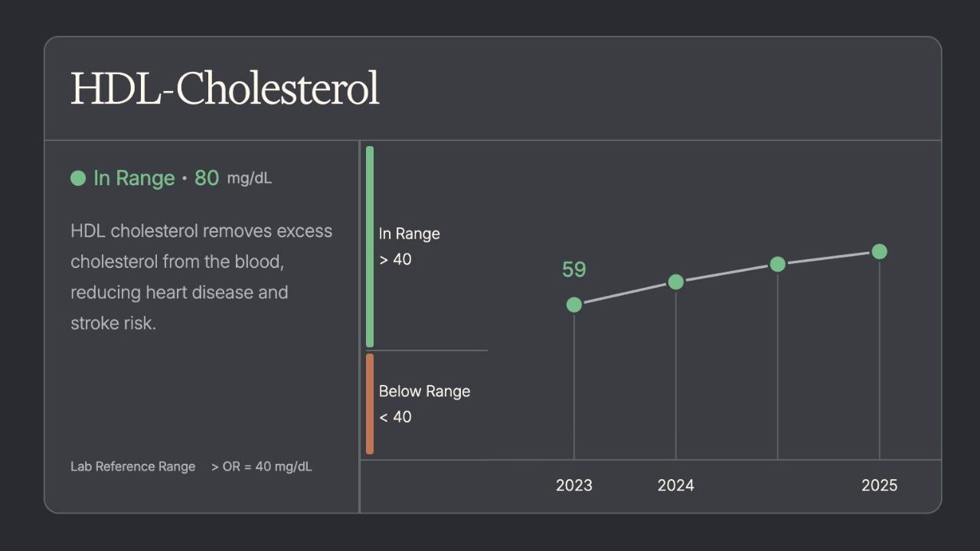The image size is (980, 551).
Task: Click the "> OR = 40 mg/dL" reference value
Action: coord(261,467)
